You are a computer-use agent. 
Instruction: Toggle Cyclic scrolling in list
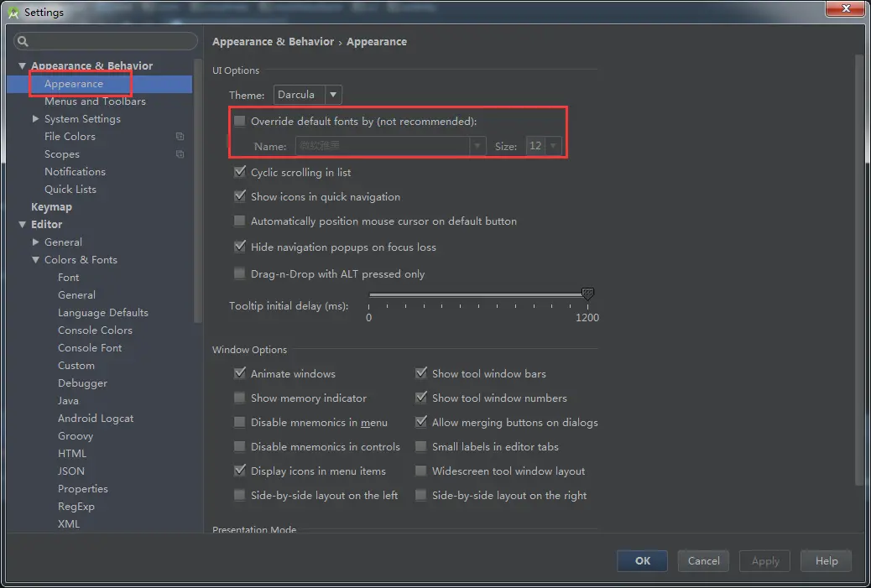239,172
